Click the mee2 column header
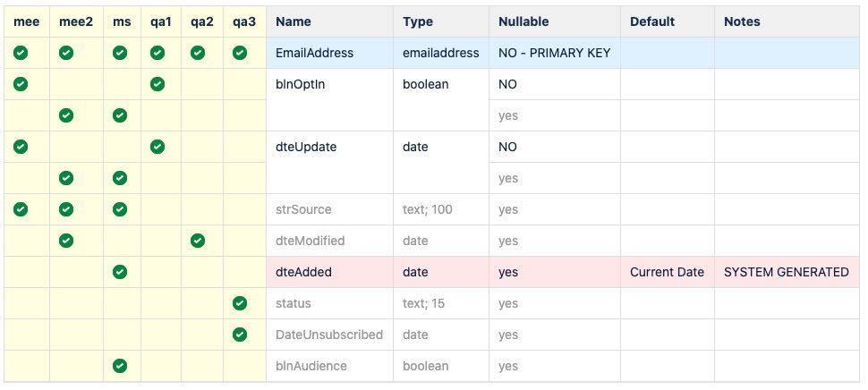Image resolution: width=868 pixels, height=390 pixels. 76,21
